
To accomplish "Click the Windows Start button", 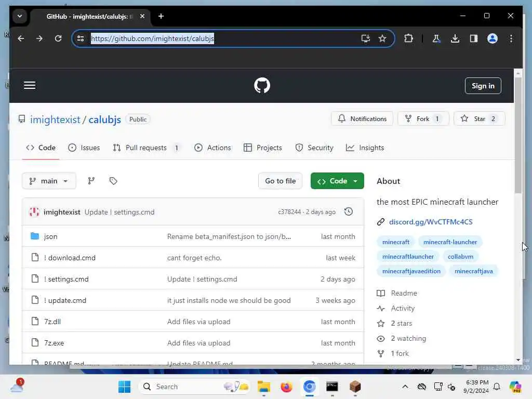I will point(124,387).
